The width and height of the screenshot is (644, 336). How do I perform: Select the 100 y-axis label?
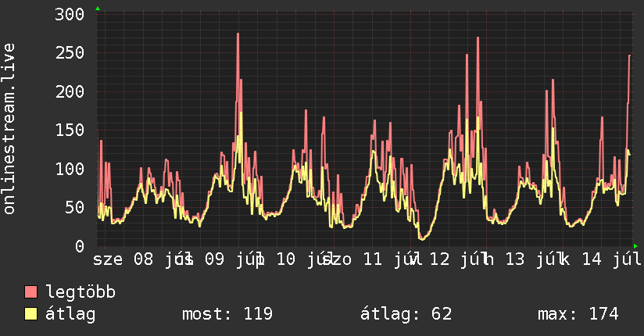coord(70,169)
